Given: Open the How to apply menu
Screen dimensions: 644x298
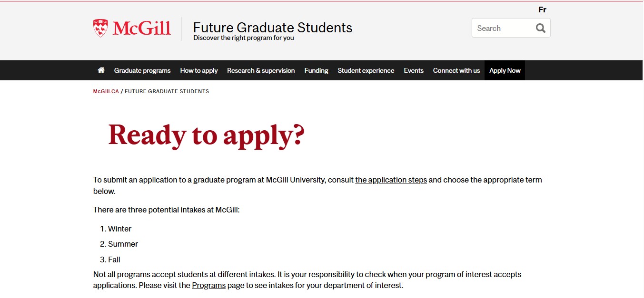Looking at the screenshot, I should (199, 70).
